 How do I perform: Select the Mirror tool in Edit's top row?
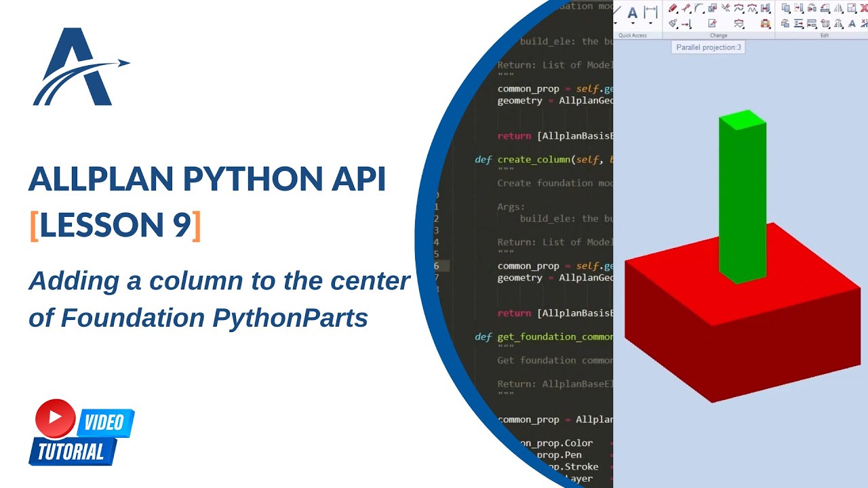[838, 8]
